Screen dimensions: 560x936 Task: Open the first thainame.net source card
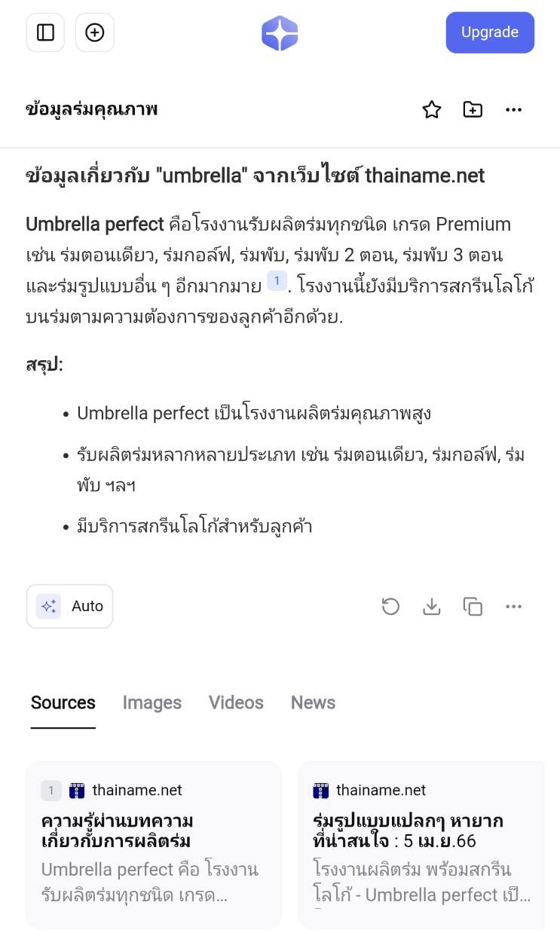(154, 844)
